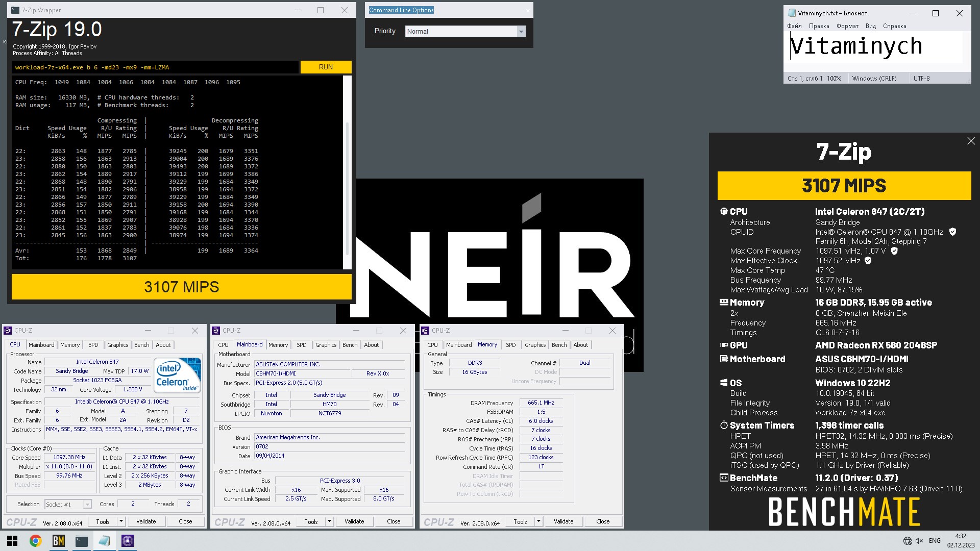This screenshot has height=551, width=980.
Task: Click Notepad 100% zoom status
Action: [x=834, y=79]
